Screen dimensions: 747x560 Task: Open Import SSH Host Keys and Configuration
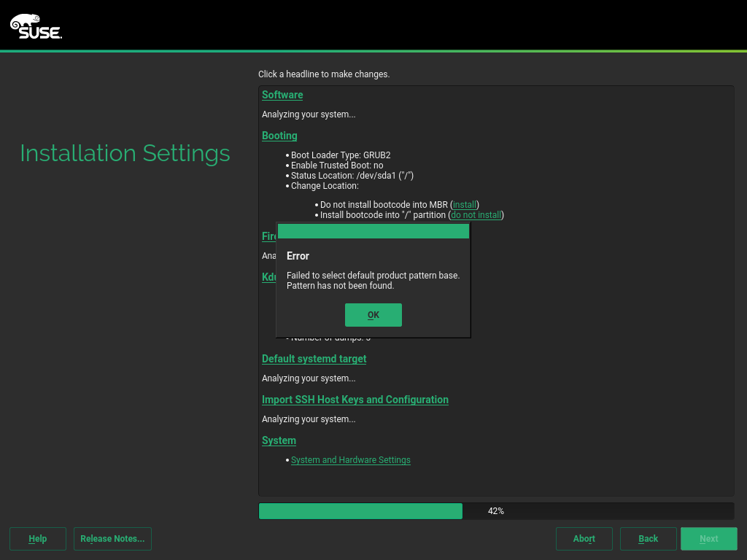355,400
